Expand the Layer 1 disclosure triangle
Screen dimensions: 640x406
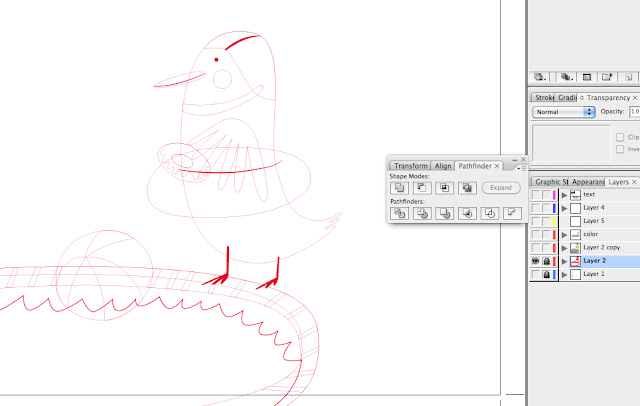point(564,274)
